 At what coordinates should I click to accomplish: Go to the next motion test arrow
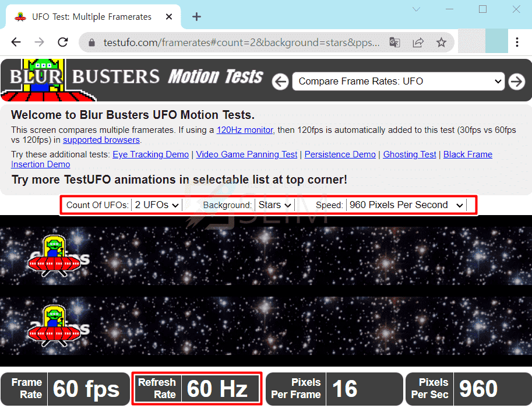click(517, 82)
